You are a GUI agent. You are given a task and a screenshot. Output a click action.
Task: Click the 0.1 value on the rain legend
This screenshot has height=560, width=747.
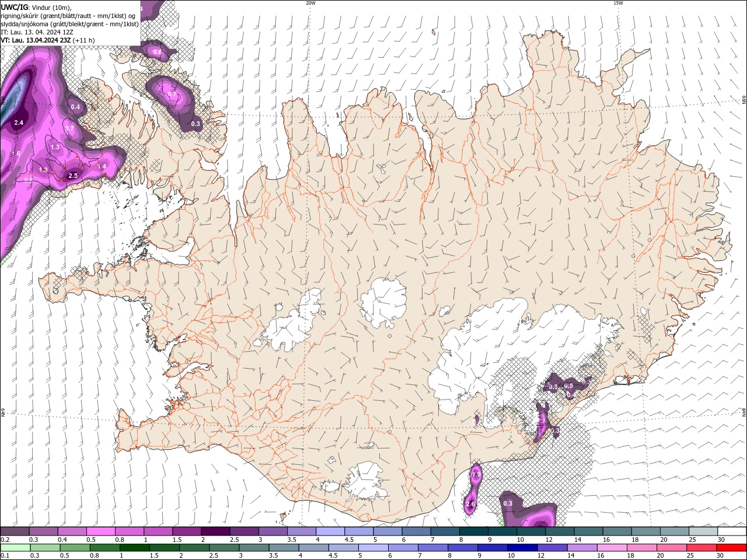tap(5, 555)
